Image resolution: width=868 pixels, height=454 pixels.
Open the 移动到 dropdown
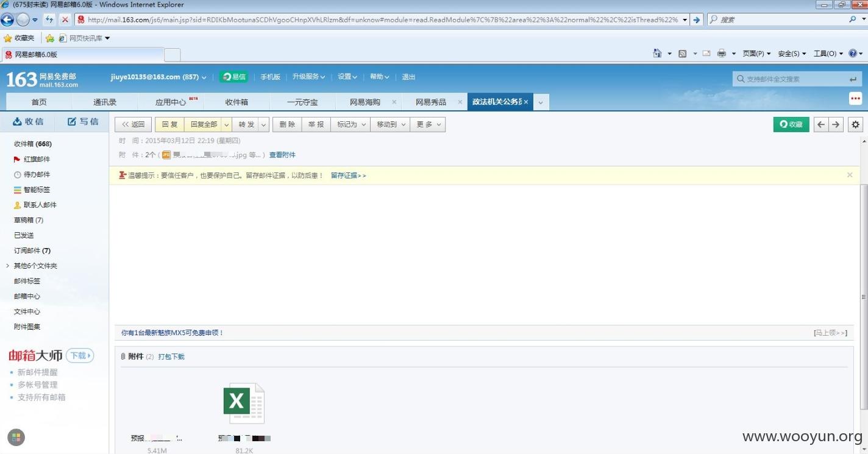[390, 124]
